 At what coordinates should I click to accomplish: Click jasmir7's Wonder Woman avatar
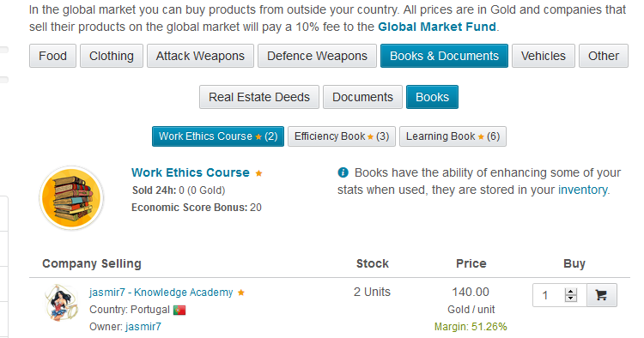(61, 303)
